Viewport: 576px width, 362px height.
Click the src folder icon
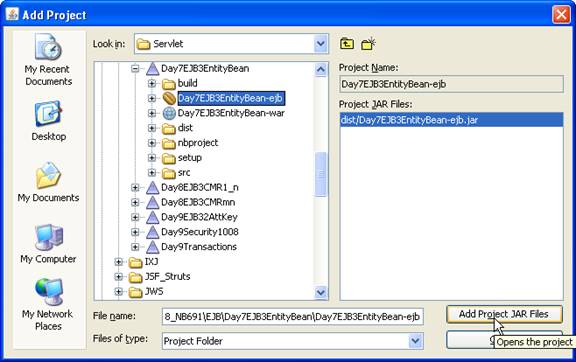tap(169, 173)
